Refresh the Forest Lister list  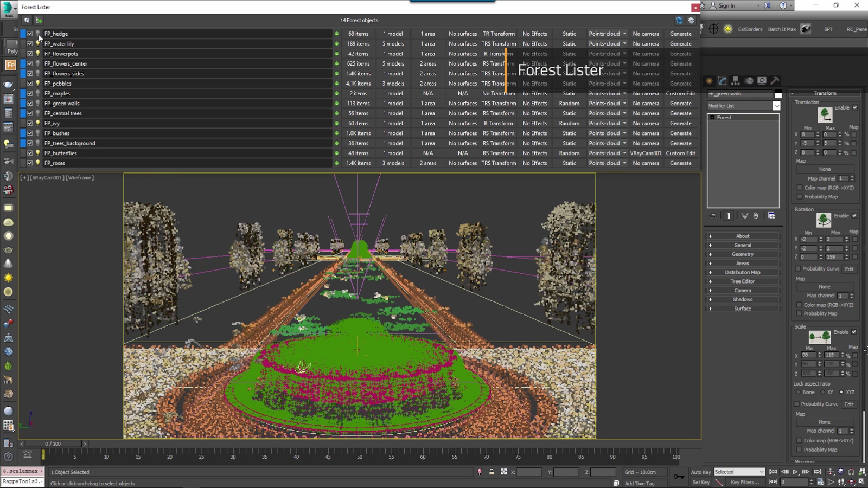tap(679, 20)
